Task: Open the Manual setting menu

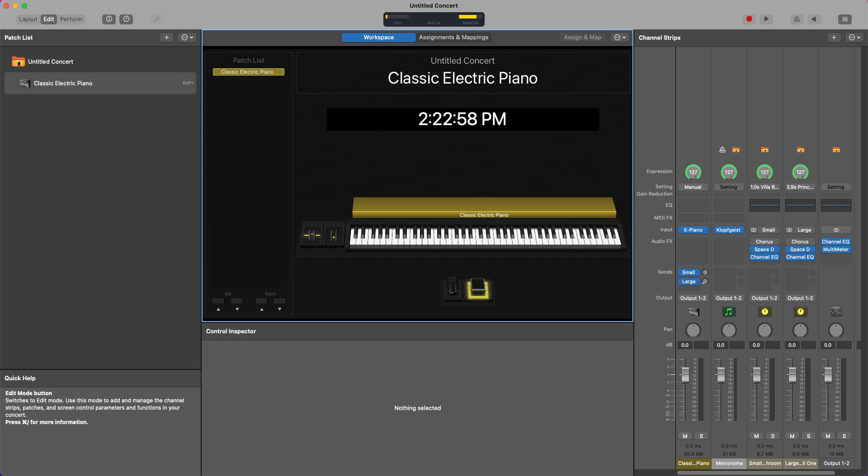Action: coord(693,187)
